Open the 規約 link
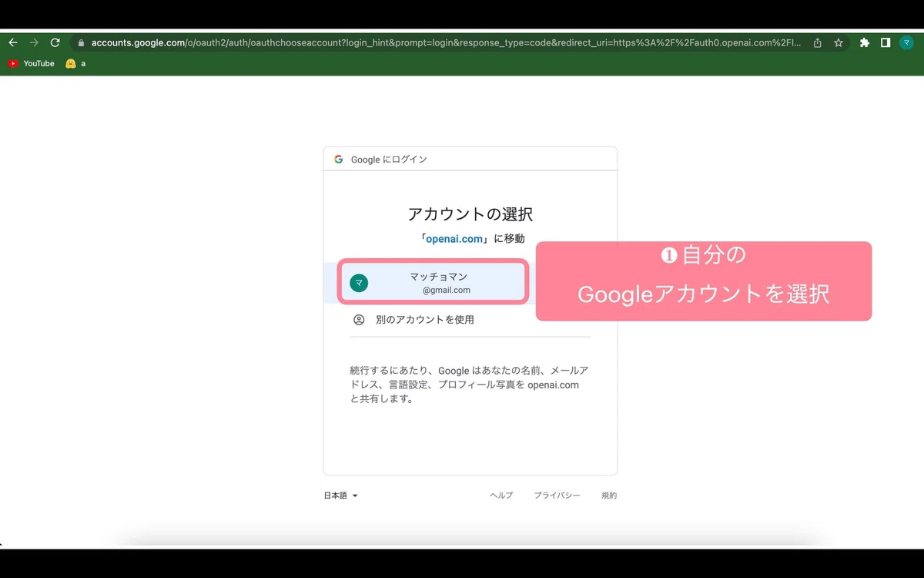Viewport: 924px width, 578px height. click(x=609, y=496)
